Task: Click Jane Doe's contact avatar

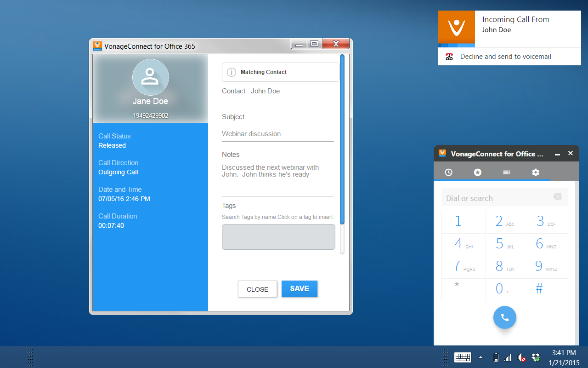Action: (150, 77)
